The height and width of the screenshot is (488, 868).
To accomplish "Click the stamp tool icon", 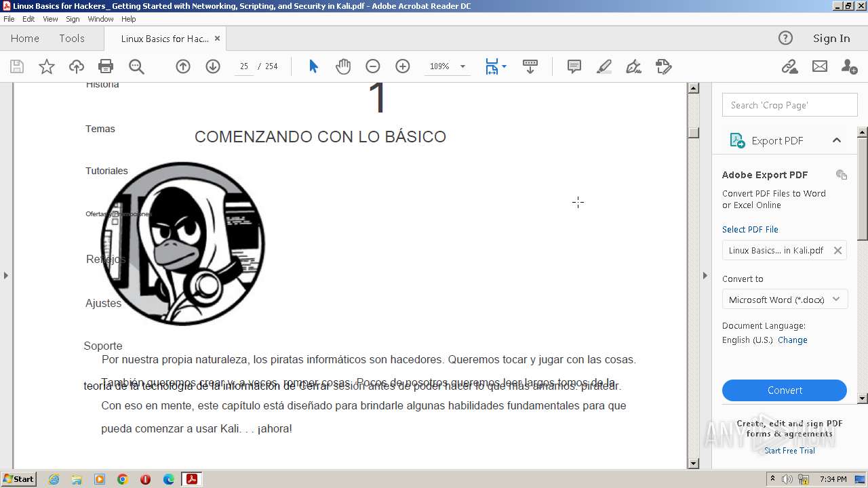I will tap(664, 66).
